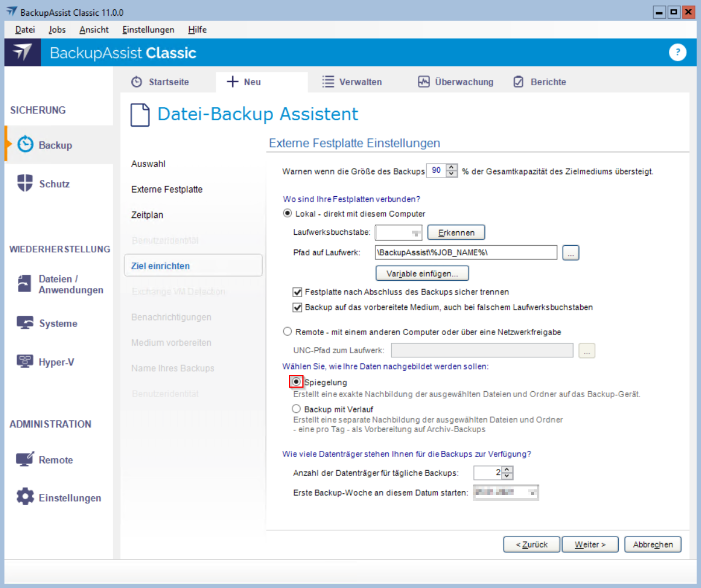Open the Backup section clock icon
The image size is (701, 588).
click(25, 145)
